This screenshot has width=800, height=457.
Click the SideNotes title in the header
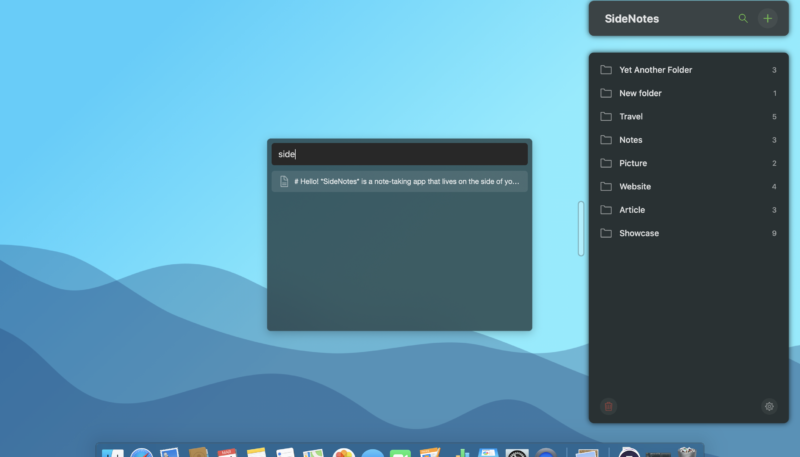pyautogui.click(x=631, y=18)
